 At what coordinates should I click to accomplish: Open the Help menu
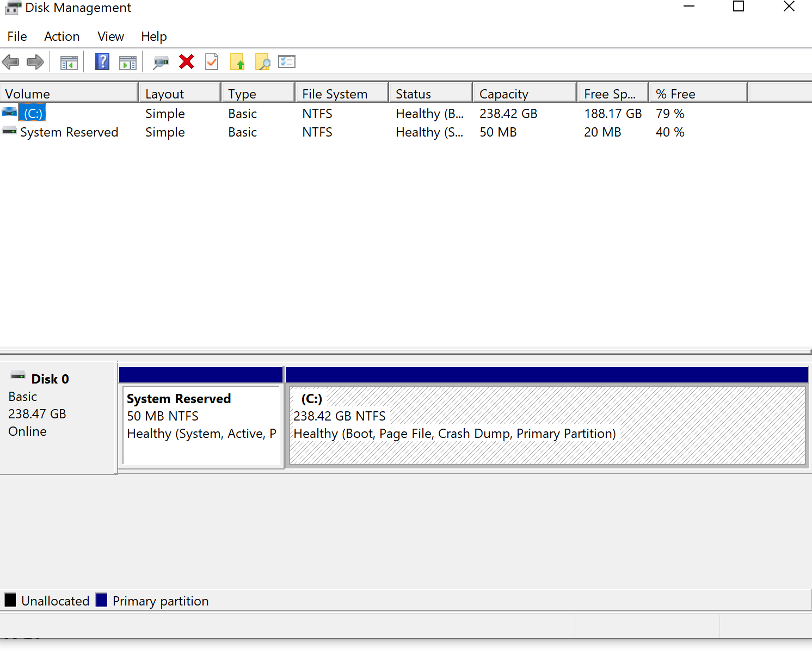coord(154,36)
